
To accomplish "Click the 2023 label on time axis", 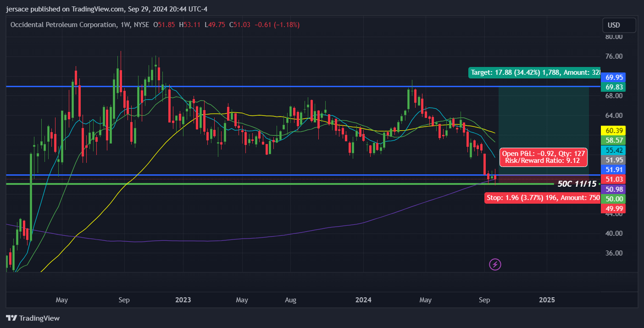I will click(x=183, y=300).
